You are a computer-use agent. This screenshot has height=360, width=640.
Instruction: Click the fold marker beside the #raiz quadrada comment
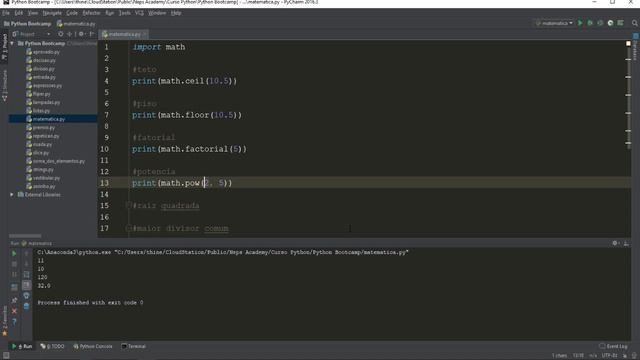coord(128,205)
